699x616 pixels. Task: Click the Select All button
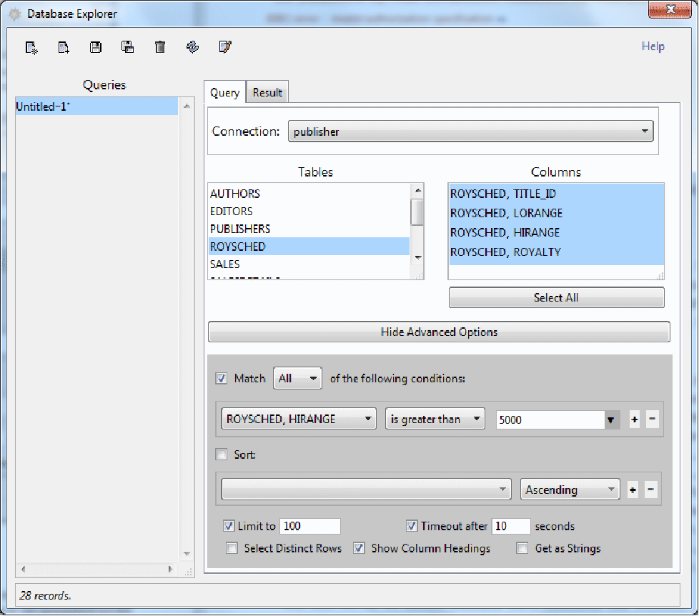(556, 298)
